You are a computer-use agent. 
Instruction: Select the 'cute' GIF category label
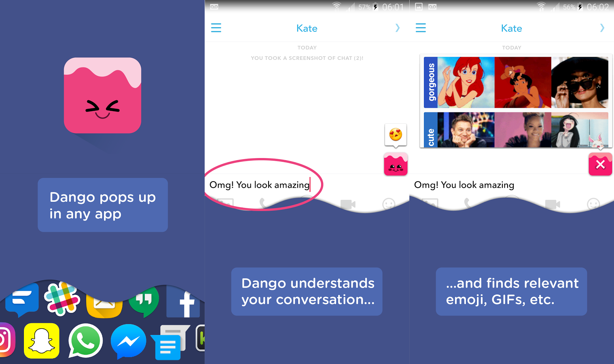click(431, 130)
